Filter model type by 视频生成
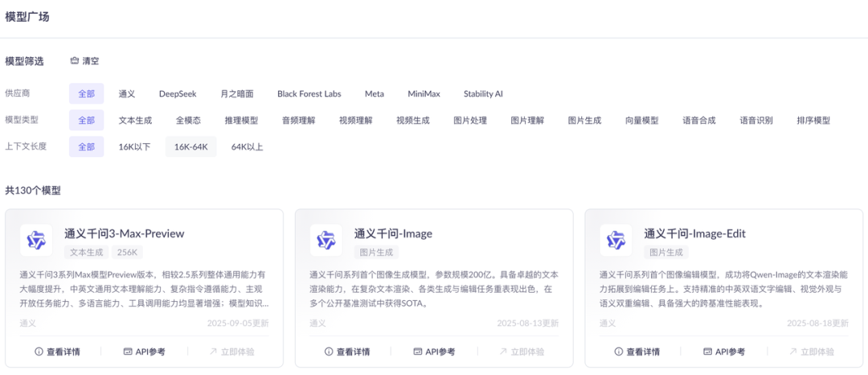This screenshot has height=375, width=868. [412, 120]
